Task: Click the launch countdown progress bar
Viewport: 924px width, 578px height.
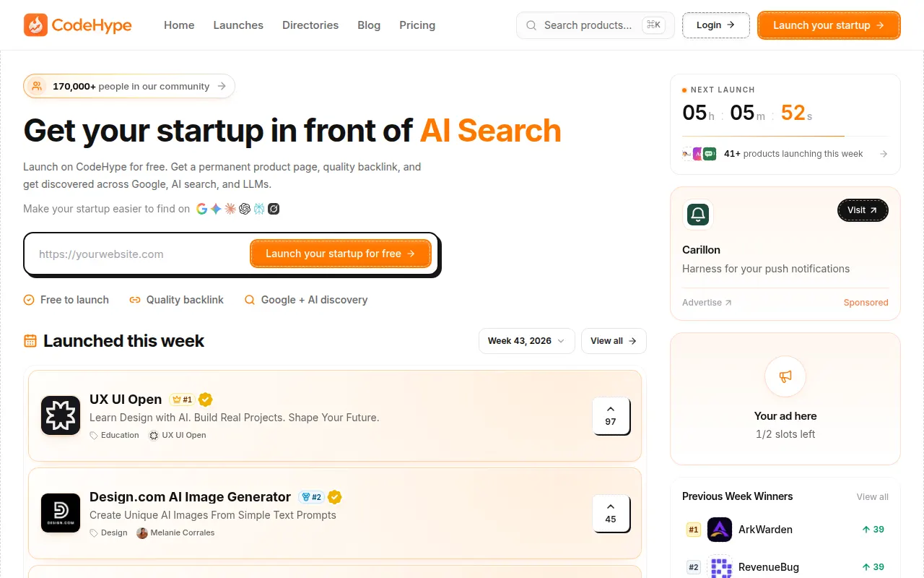Action: (785, 136)
